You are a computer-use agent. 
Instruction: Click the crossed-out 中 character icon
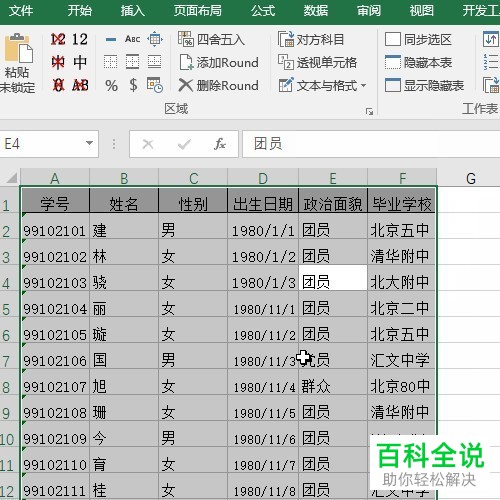58,62
